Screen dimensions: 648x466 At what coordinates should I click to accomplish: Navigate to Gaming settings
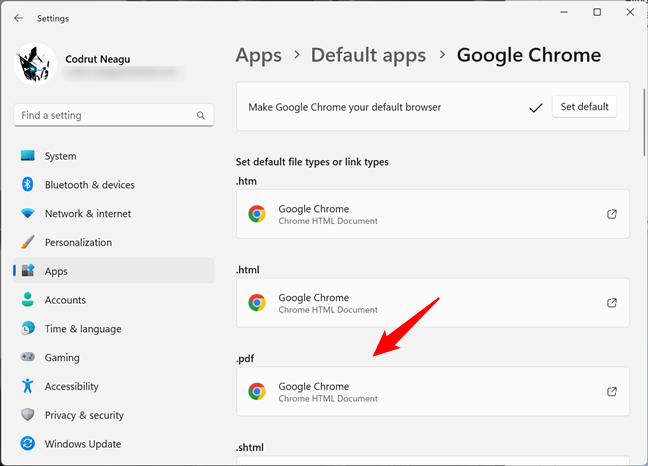point(62,358)
